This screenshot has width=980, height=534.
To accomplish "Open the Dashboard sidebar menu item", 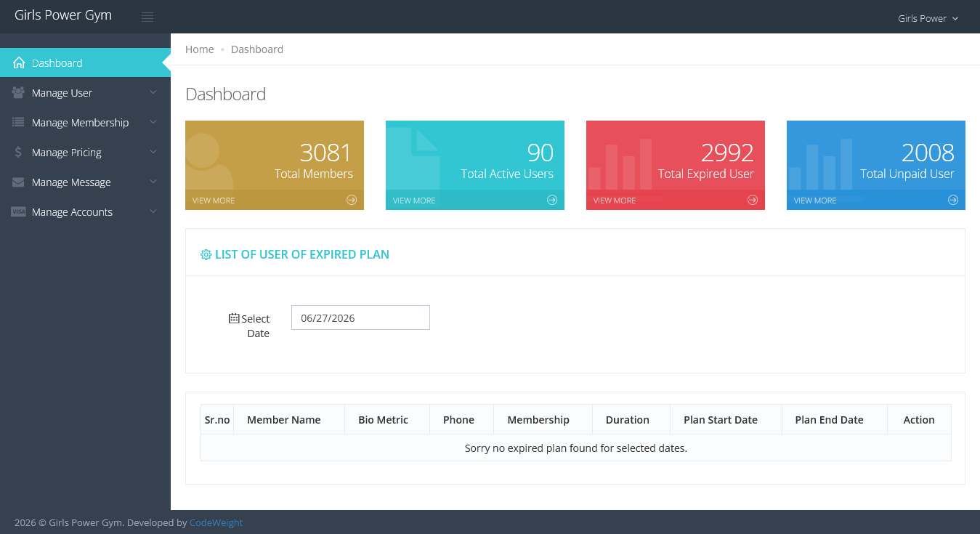I will point(85,62).
